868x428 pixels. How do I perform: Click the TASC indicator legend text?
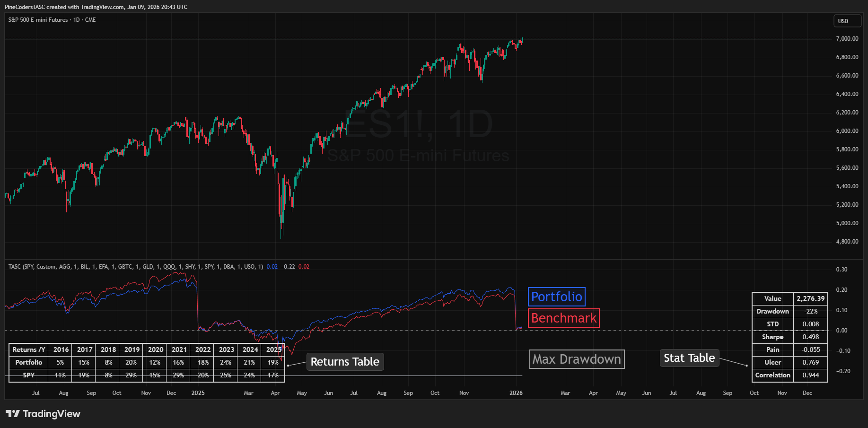(x=136, y=267)
